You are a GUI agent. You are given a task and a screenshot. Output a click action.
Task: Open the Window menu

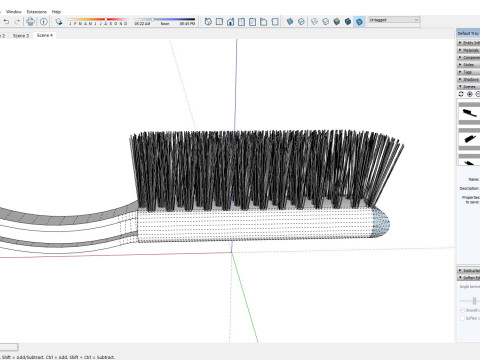(x=14, y=12)
